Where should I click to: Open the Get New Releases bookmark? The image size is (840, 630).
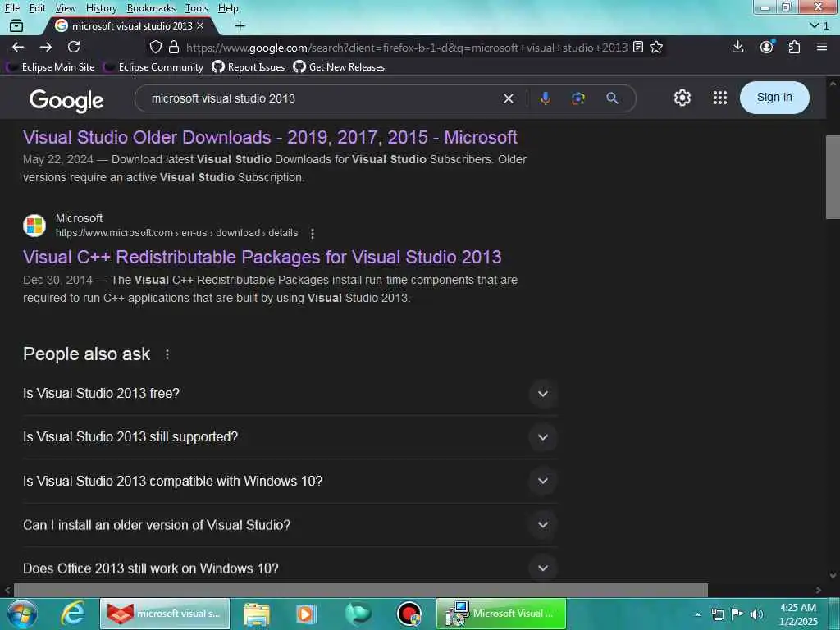click(339, 67)
